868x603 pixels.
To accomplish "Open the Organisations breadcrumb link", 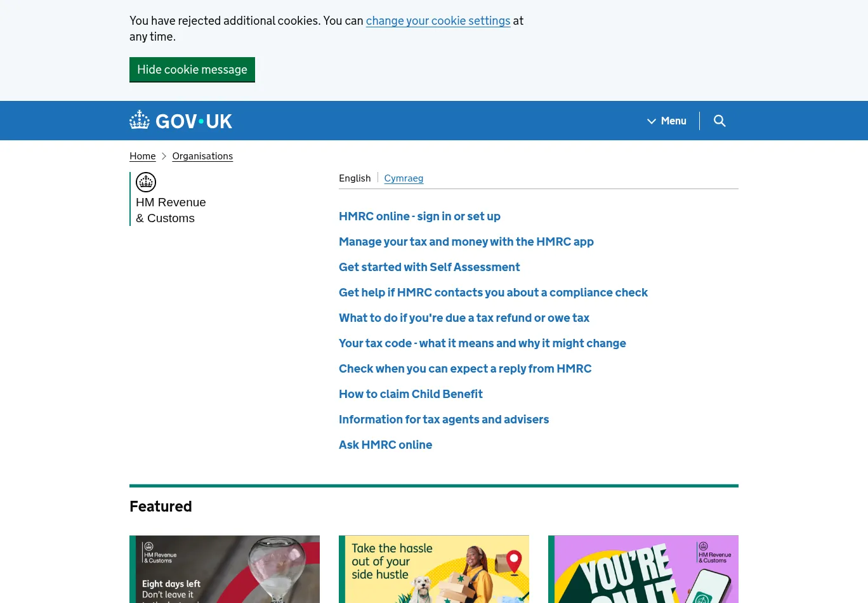I will tap(202, 156).
